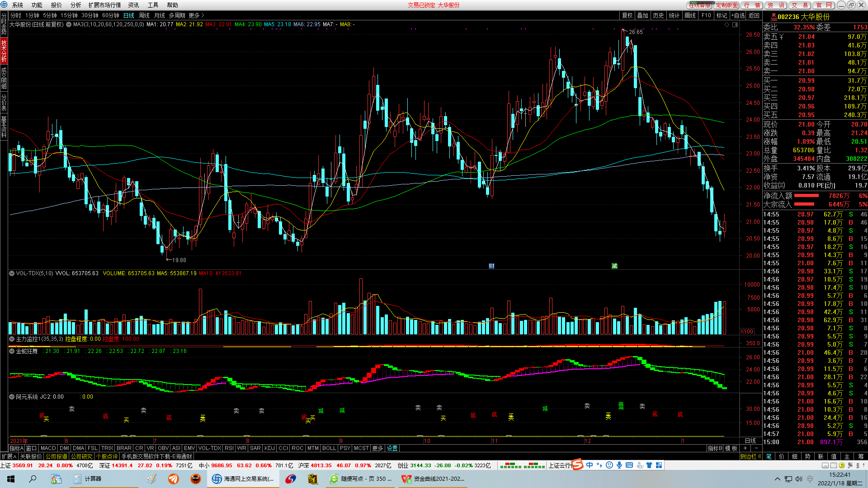868x488 pixels.
Task: Open the Sogou soft keyboard icon
Action: tap(629, 465)
